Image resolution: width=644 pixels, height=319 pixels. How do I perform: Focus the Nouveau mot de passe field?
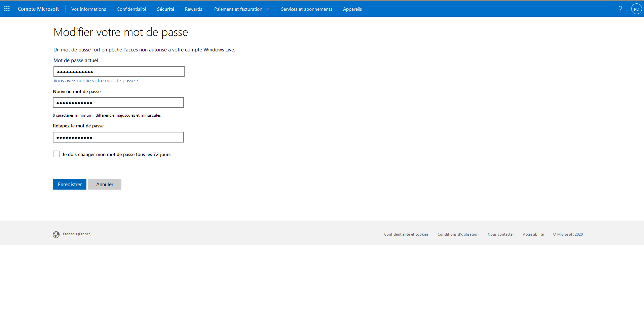118,103
